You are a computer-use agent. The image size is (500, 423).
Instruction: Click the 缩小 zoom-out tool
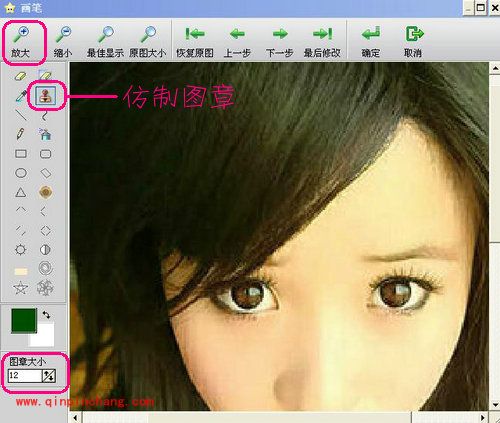[x=63, y=42]
